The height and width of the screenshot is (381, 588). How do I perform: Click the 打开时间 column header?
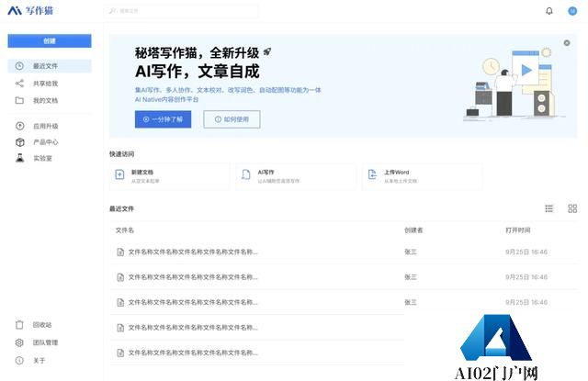click(x=518, y=230)
